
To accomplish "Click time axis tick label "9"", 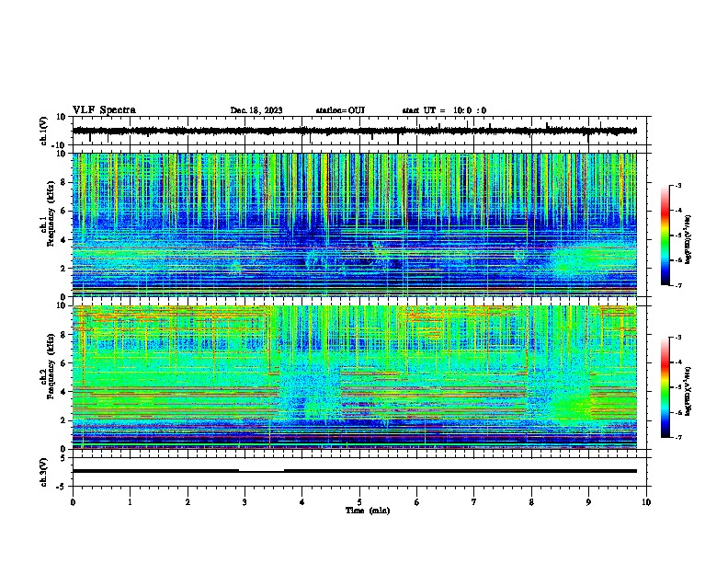I will click(588, 502).
